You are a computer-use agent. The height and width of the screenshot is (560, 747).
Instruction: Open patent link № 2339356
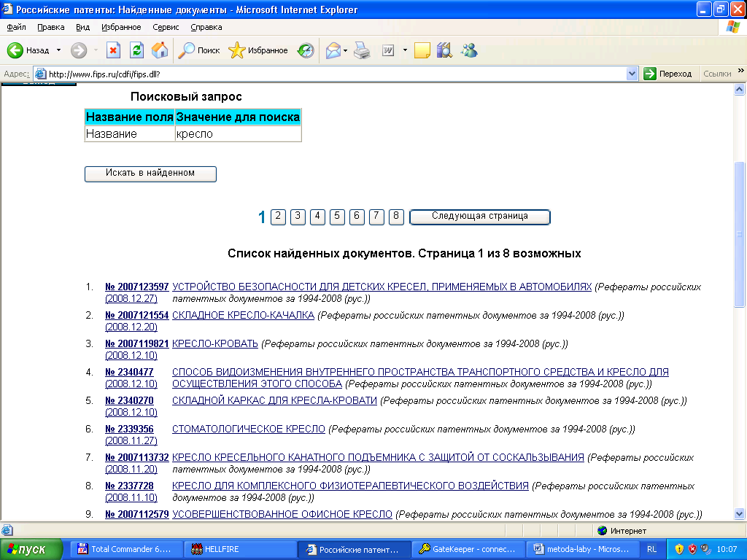point(129,429)
